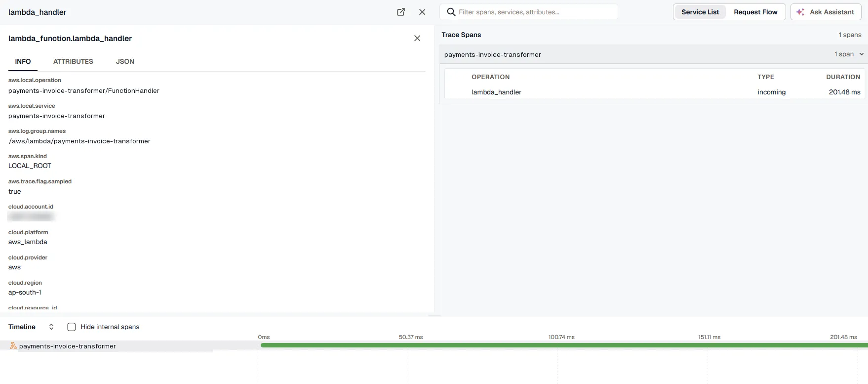Click the 100.74 ms timeline tick label
The height and width of the screenshot is (384, 868).
coord(561,337)
